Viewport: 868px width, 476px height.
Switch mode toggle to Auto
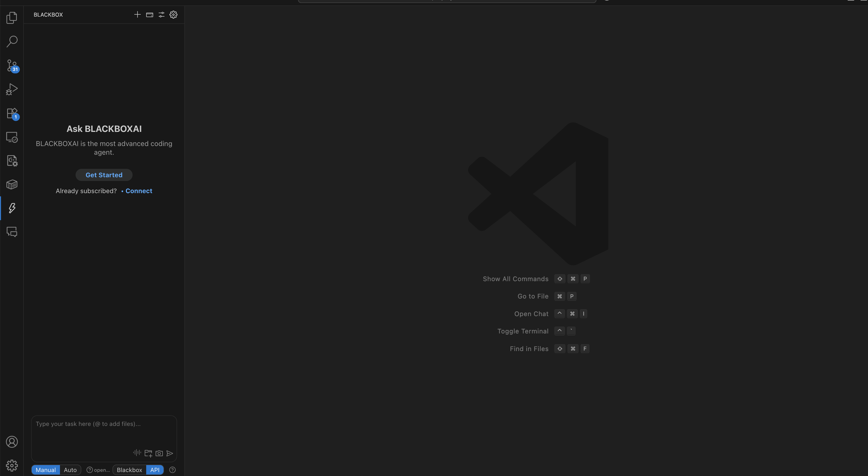70,470
